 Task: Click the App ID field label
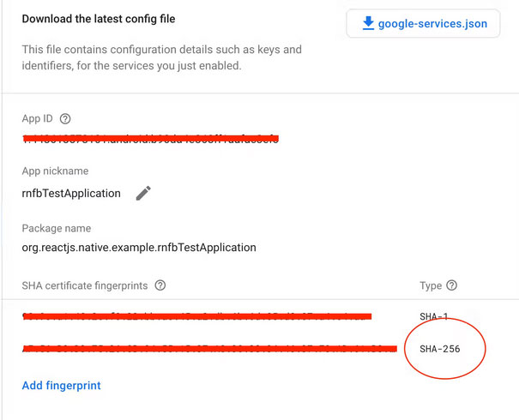tap(38, 118)
